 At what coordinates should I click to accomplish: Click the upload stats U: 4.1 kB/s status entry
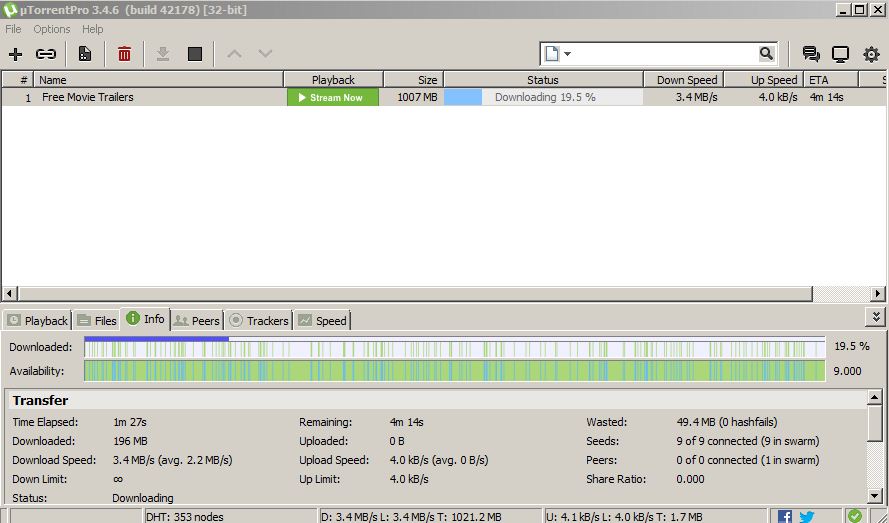(624, 517)
